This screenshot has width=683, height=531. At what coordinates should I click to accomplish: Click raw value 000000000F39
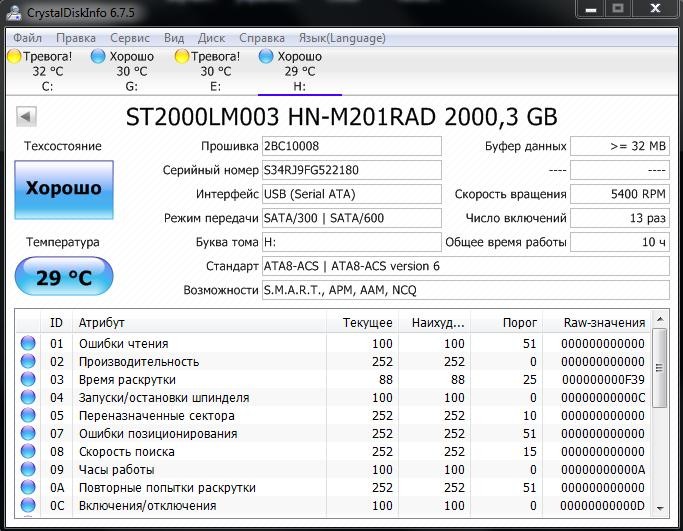[x=603, y=379]
